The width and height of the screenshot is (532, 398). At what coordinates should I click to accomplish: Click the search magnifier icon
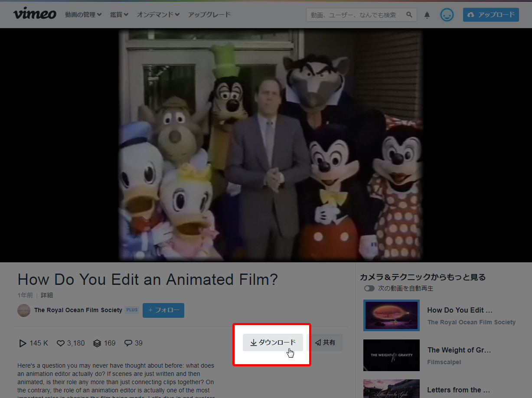click(409, 15)
